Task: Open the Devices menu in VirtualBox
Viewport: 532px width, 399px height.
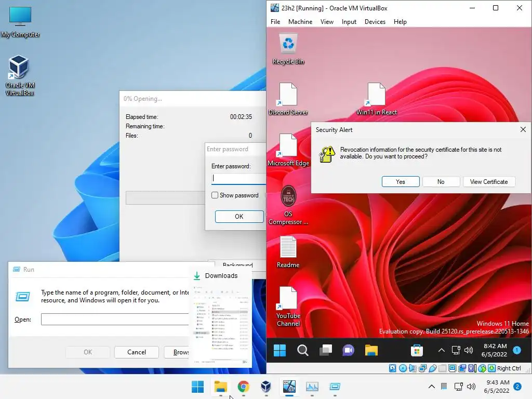Action: point(375,22)
